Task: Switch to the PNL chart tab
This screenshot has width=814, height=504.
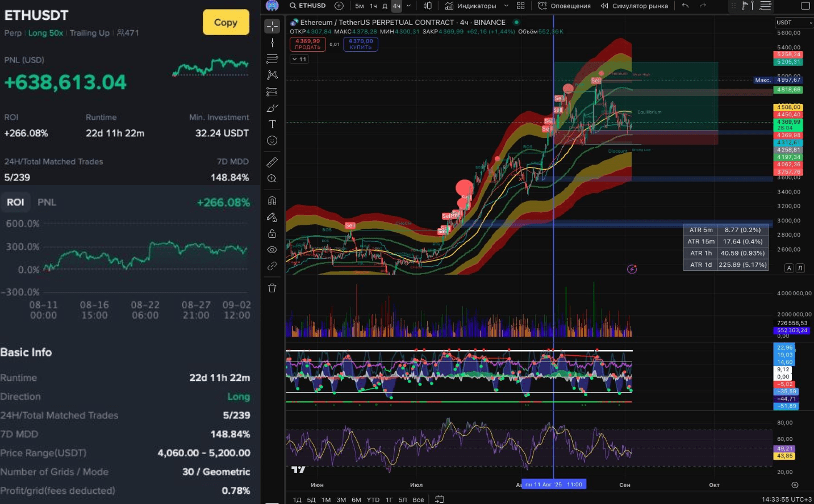Action: click(47, 203)
